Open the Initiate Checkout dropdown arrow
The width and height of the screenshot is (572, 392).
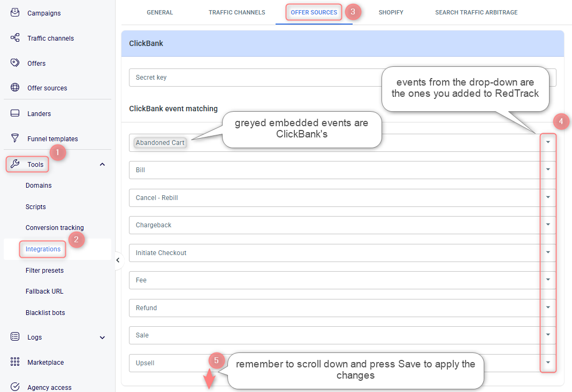coord(548,252)
